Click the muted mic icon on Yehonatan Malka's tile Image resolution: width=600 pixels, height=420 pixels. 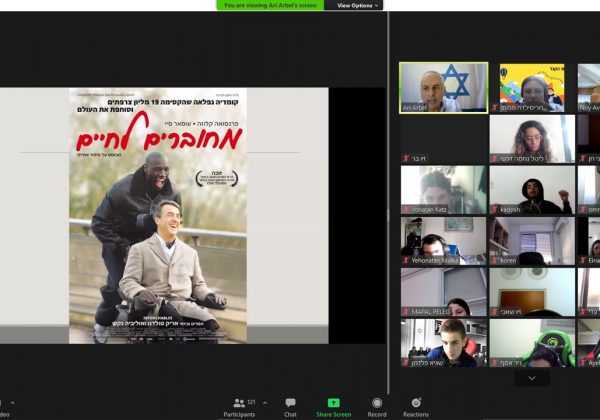tap(406, 260)
